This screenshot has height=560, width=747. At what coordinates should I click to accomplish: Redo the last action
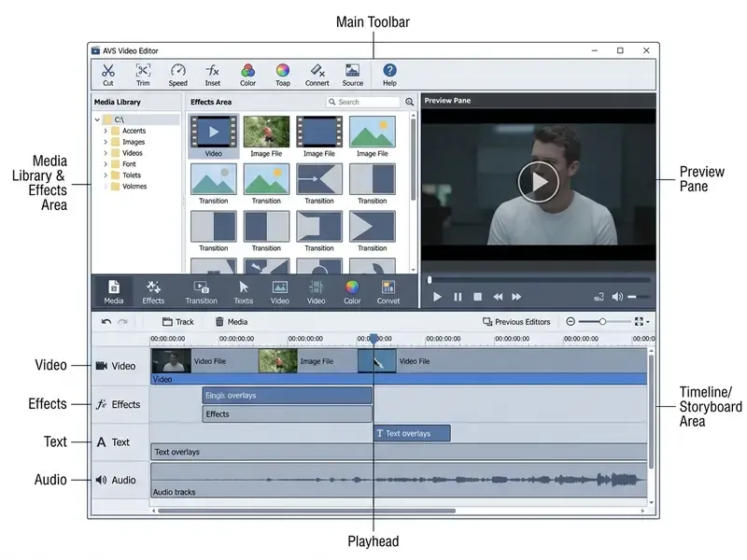(123, 322)
